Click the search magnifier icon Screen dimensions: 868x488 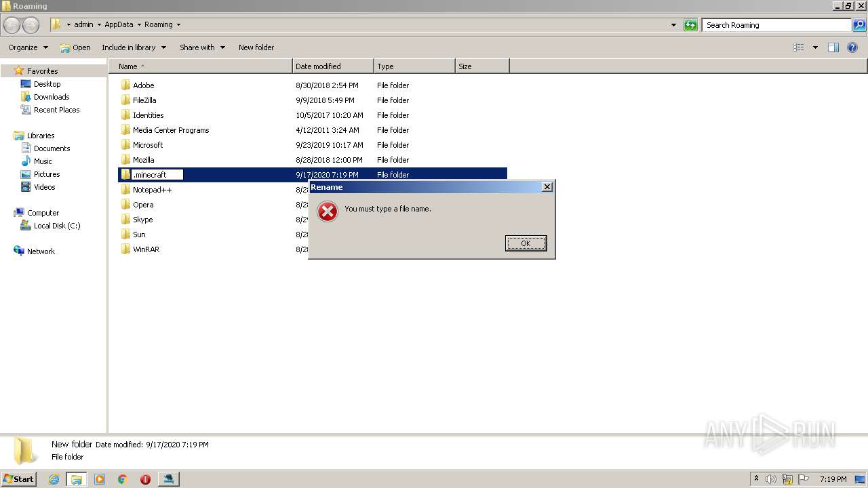point(859,25)
